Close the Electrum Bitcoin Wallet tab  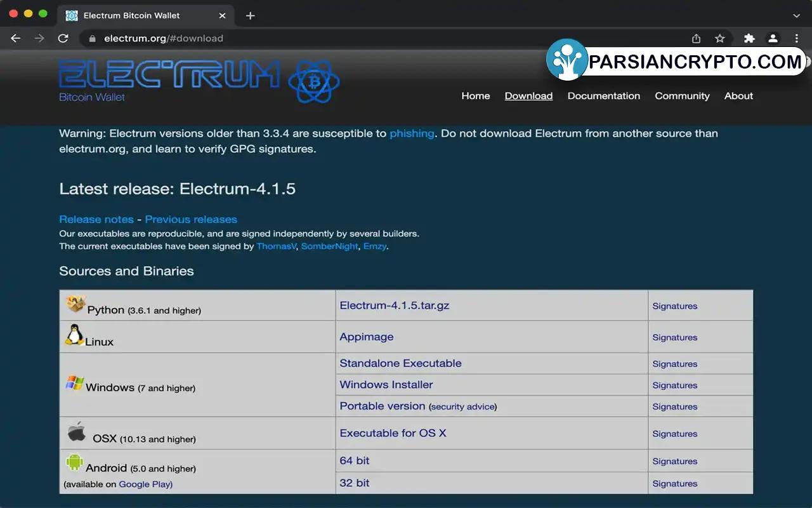[222, 15]
